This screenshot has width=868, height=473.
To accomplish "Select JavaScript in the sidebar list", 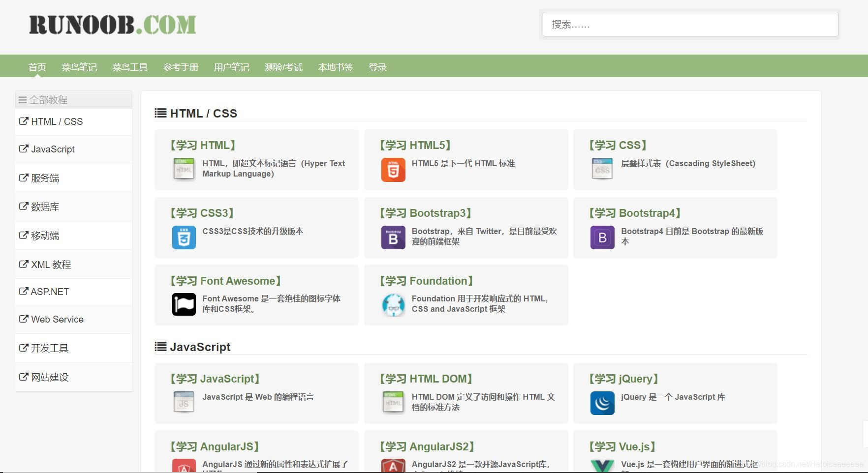I will click(74, 149).
